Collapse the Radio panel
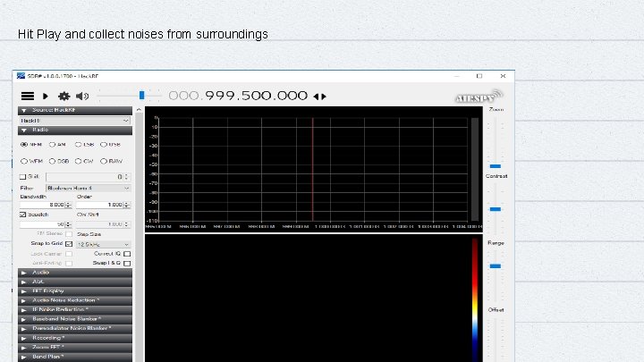 [75, 130]
